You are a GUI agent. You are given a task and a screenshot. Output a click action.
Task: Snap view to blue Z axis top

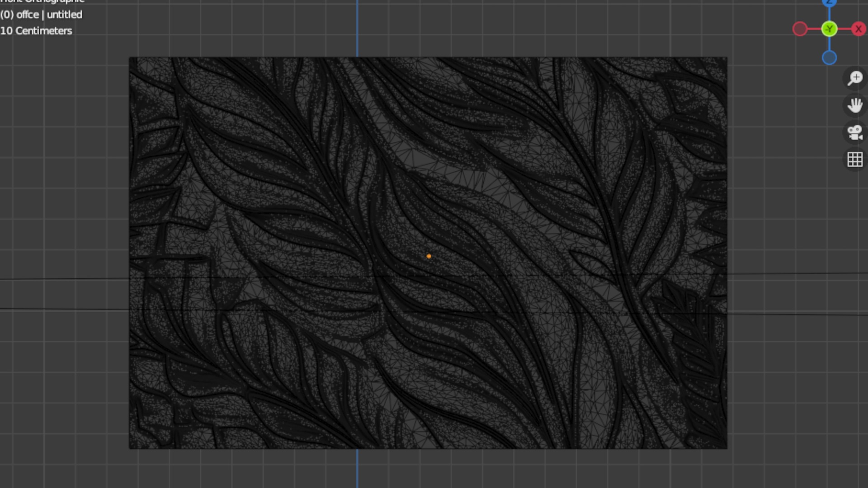click(829, 2)
